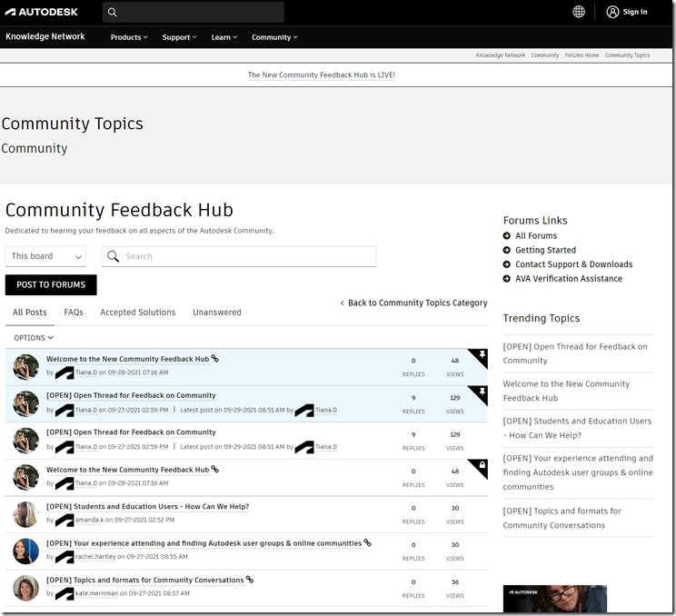Click link icon beside Topics and formats title
Screen dimensions: 676x616
pos(250,580)
